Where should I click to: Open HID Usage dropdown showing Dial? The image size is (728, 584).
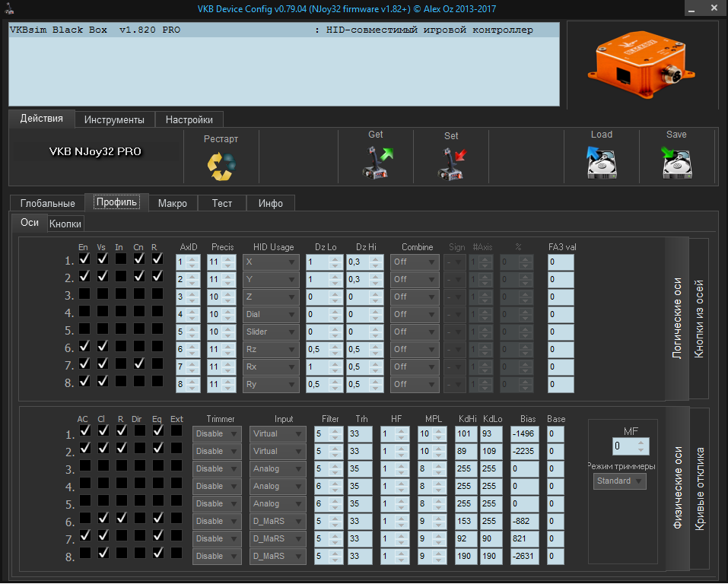click(271, 315)
